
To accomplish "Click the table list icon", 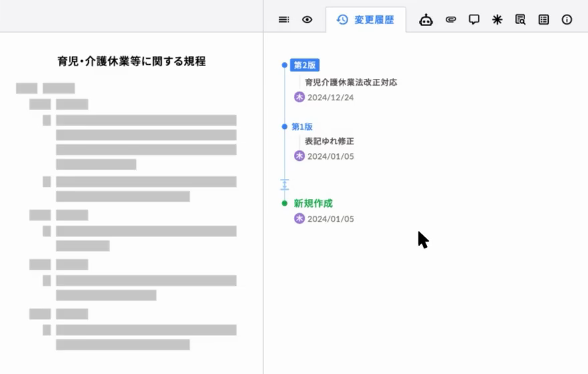I will 544,19.
